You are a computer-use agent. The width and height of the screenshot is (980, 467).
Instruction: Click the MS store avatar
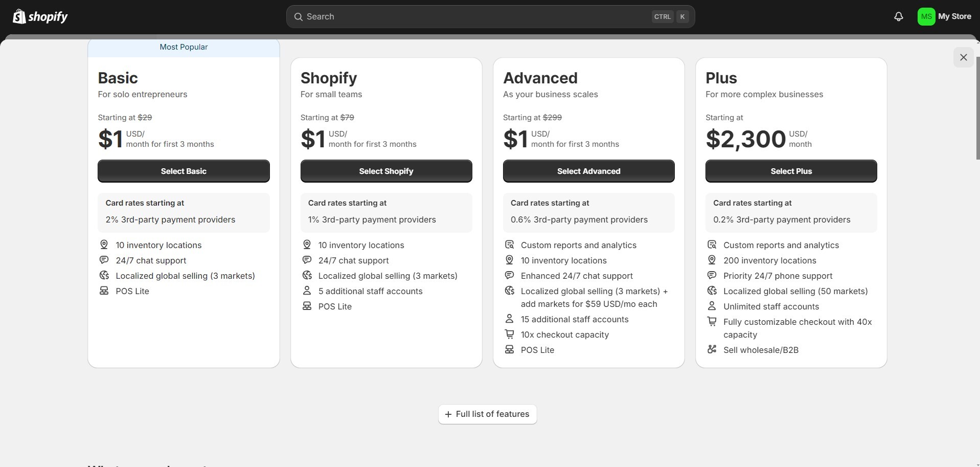926,16
